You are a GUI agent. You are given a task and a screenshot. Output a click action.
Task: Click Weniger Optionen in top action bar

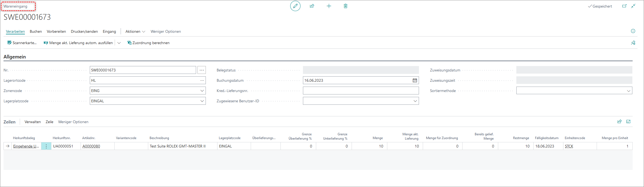pyautogui.click(x=166, y=31)
